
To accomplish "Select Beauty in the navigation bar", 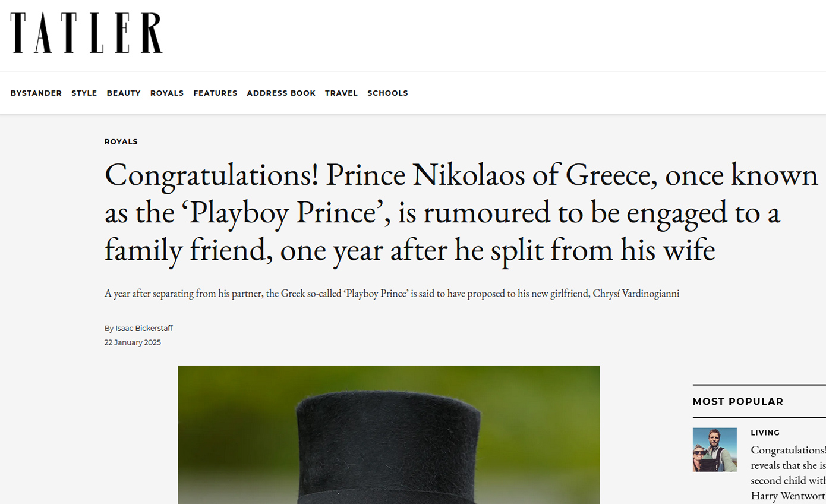I will 124,93.
